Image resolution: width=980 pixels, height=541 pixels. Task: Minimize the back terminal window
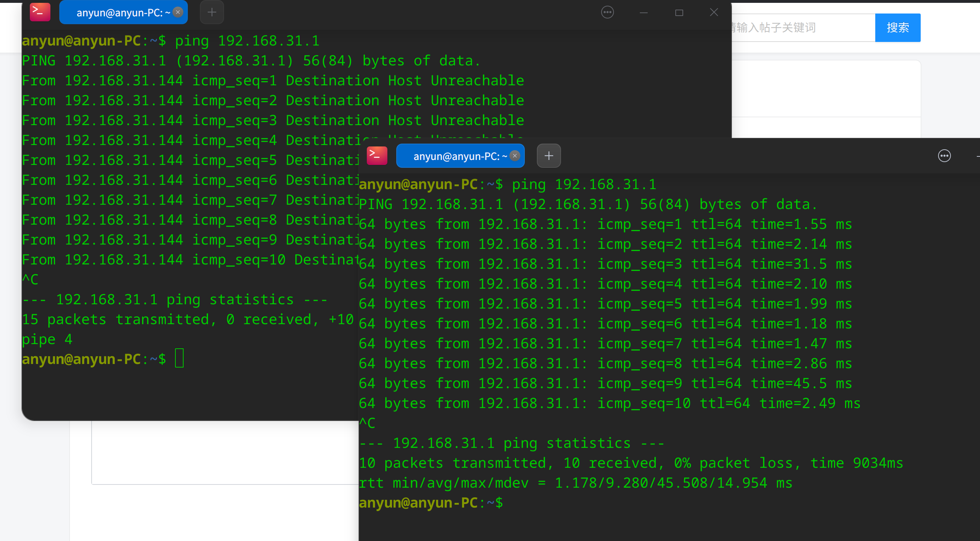(x=643, y=12)
